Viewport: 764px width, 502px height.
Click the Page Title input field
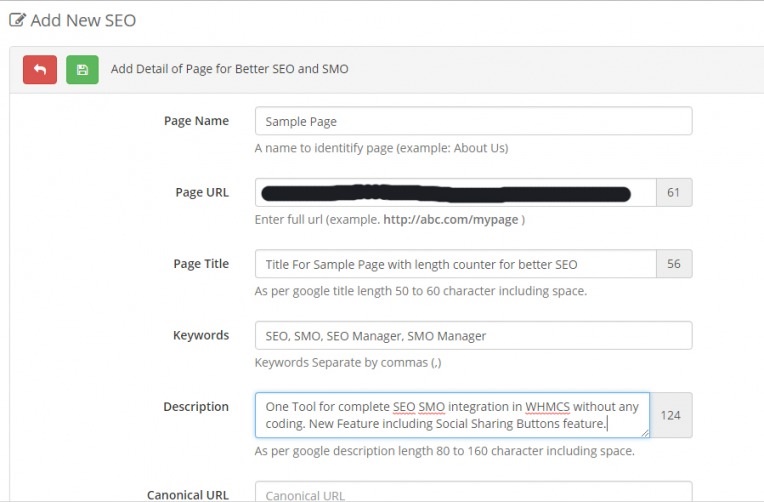(x=456, y=264)
